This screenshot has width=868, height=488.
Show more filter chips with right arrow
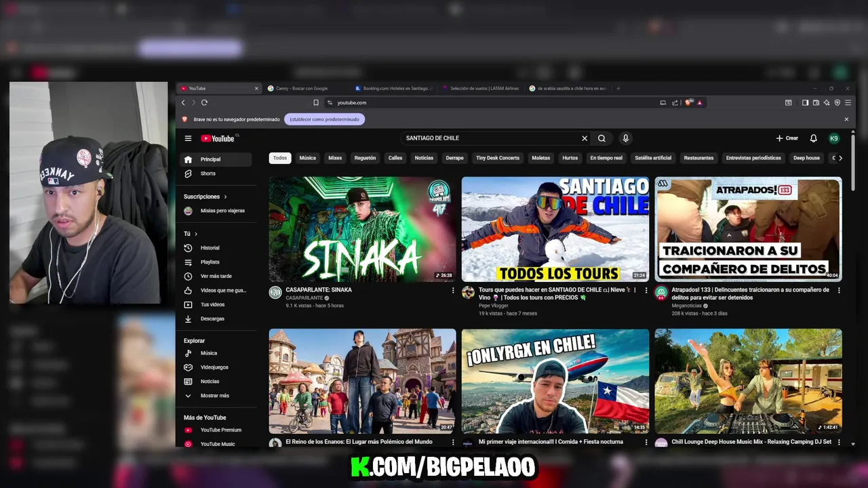840,158
